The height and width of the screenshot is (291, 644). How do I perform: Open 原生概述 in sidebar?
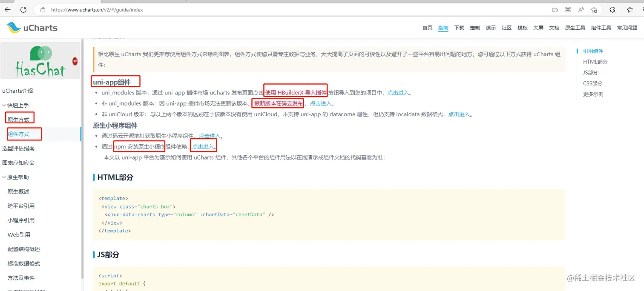(18, 191)
